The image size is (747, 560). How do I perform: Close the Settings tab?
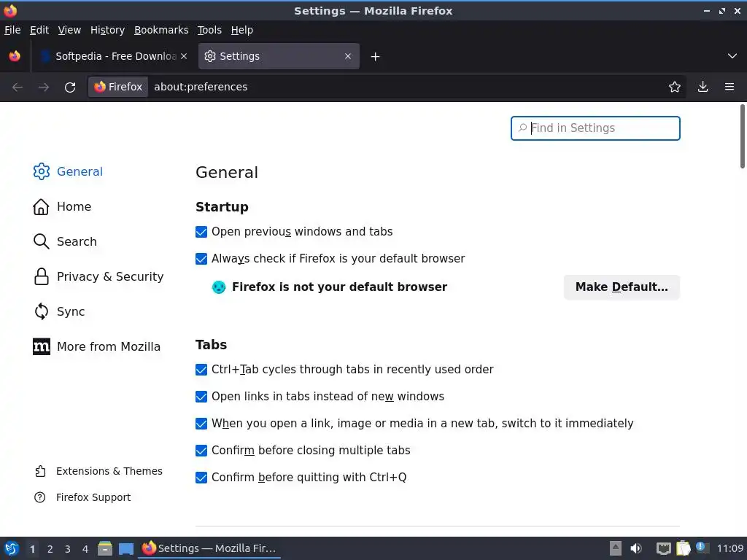point(348,56)
